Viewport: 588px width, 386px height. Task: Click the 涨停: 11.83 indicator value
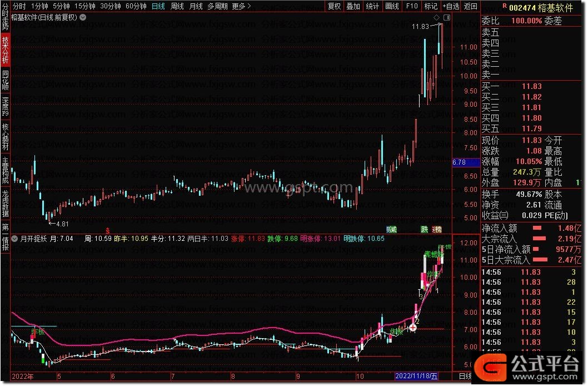point(248,239)
